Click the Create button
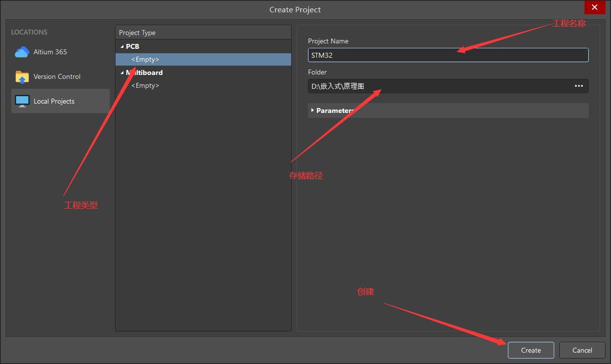This screenshot has width=611, height=364. tap(531, 350)
